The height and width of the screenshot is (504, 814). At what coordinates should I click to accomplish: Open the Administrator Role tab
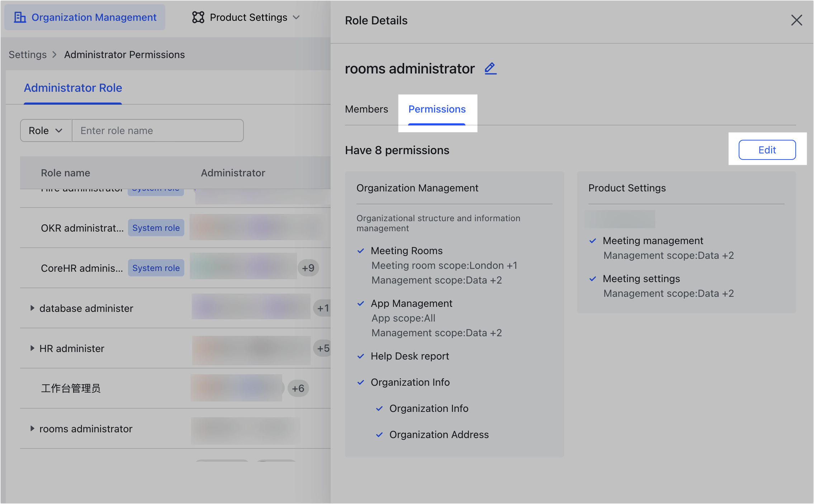tap(72, 88)
